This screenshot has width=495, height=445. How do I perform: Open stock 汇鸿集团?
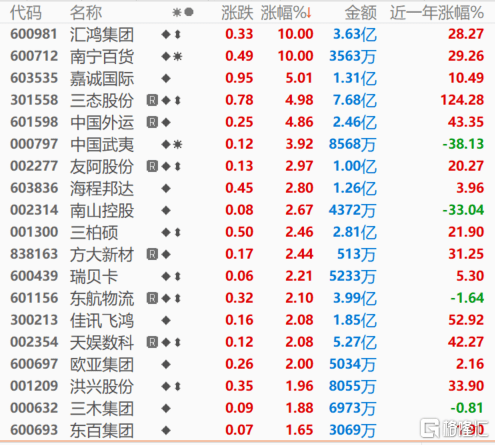(x=102, y=34)
